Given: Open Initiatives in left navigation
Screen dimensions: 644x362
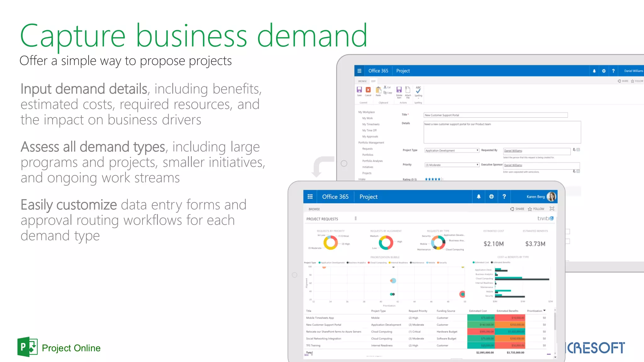Looking at the screenshot, I should tap(368, 167).
